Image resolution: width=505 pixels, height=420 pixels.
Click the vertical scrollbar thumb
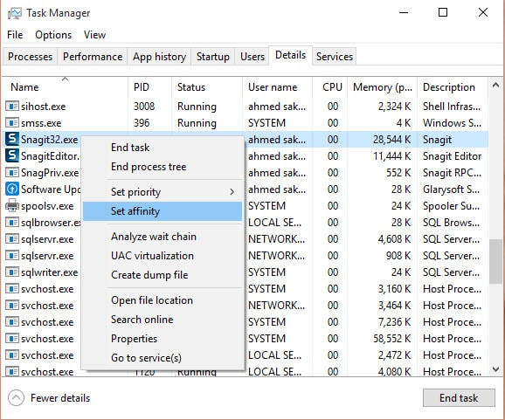tap(495, 261)
